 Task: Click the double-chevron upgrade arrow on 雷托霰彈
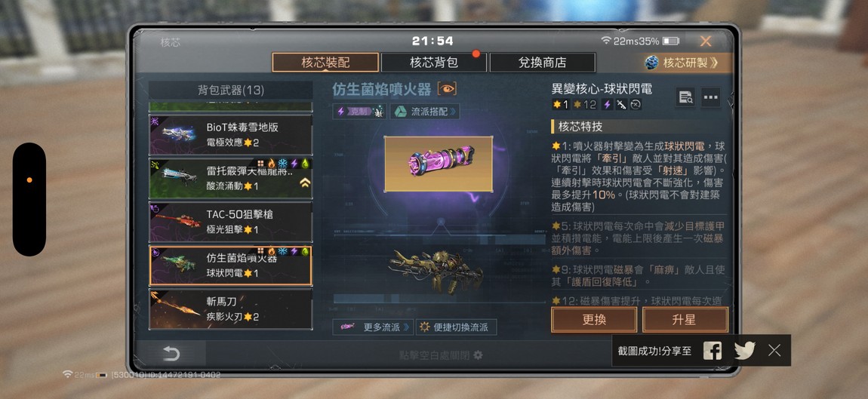[x=305, y=183]
